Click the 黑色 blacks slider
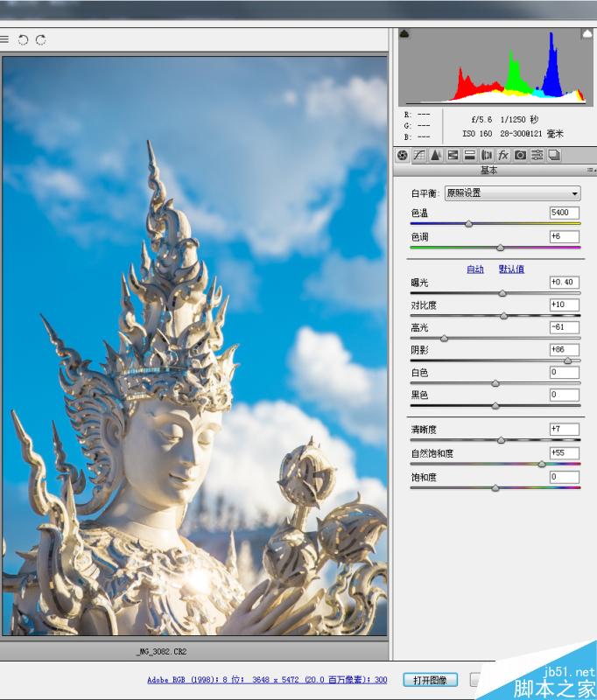 pos(495,406)
